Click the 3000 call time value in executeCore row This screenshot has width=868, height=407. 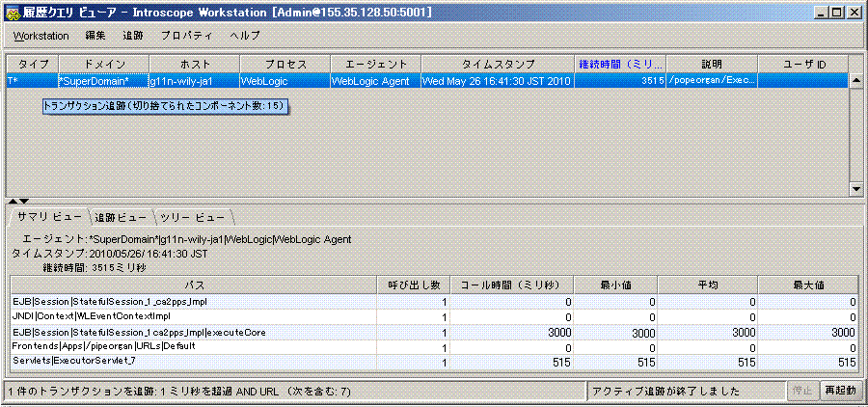511,332
